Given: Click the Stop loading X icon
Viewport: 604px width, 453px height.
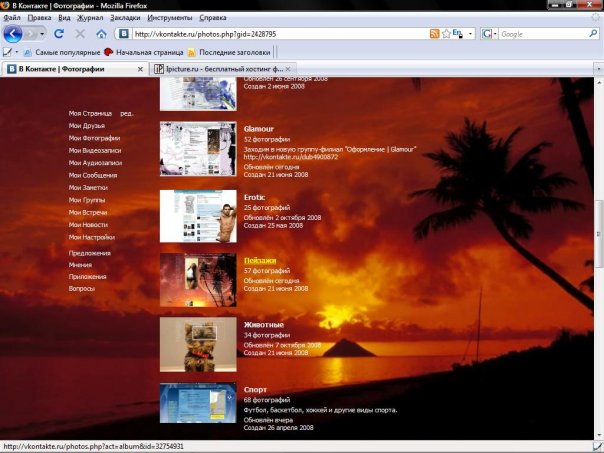Looking at the screenshot, I should (x=80, y=34).
